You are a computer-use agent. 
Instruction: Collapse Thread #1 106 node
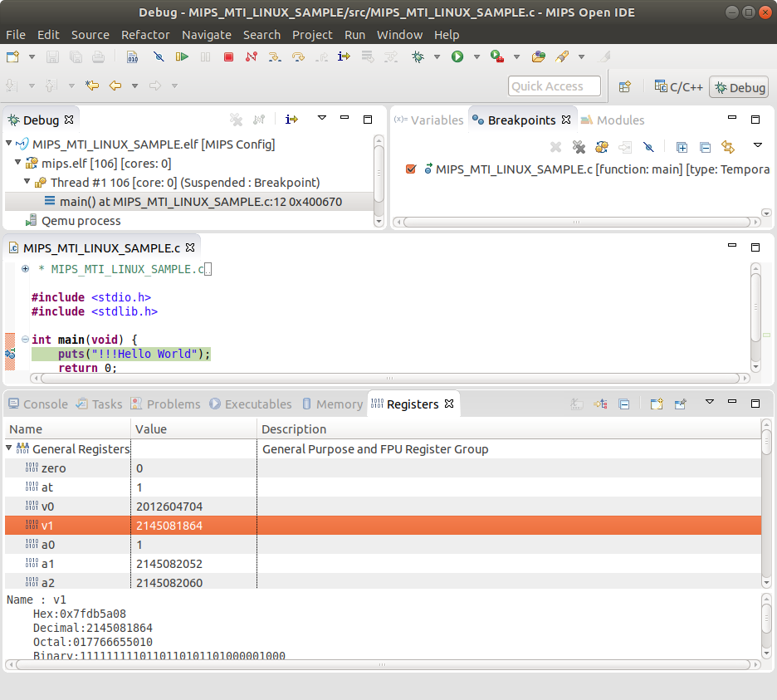point(27,182)
